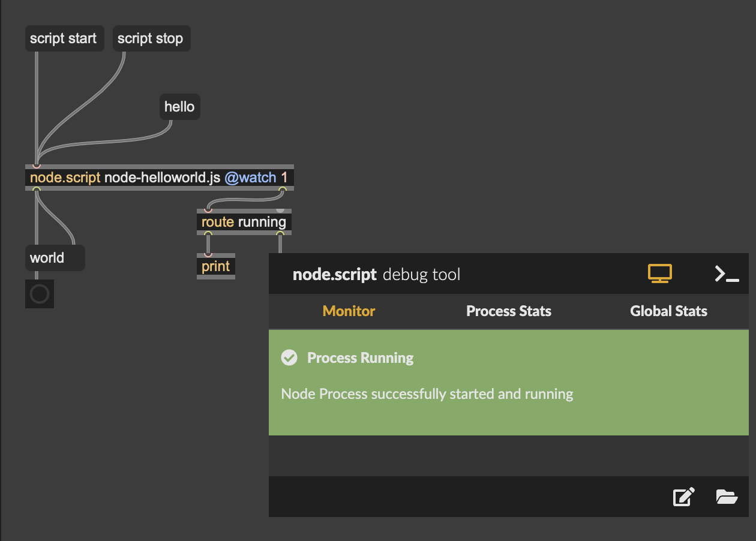Open the console terminal icon in debug tool
Viewport: 756px width, 541px height.
pyautogui.click(x=727, y=274)
